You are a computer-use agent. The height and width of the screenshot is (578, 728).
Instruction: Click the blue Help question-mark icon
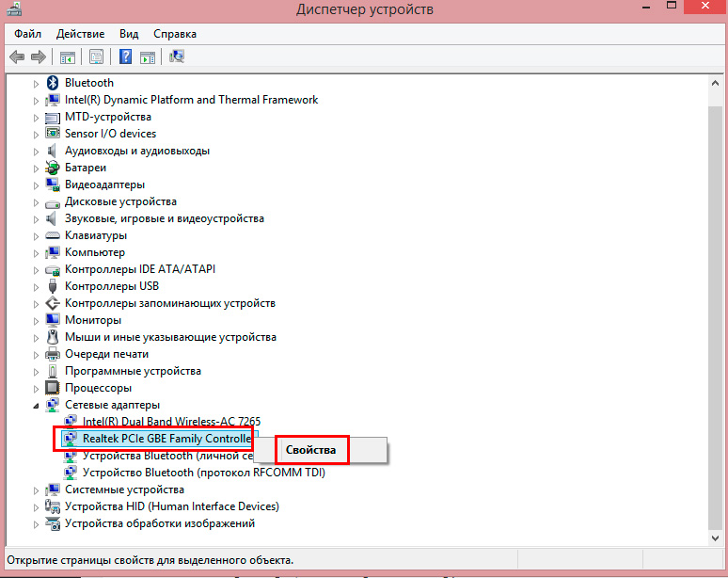click(125, 56)
